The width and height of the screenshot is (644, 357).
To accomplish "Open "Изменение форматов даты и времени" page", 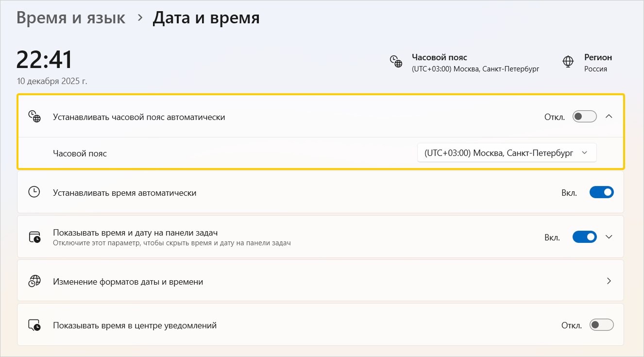I will click(128, 282).
